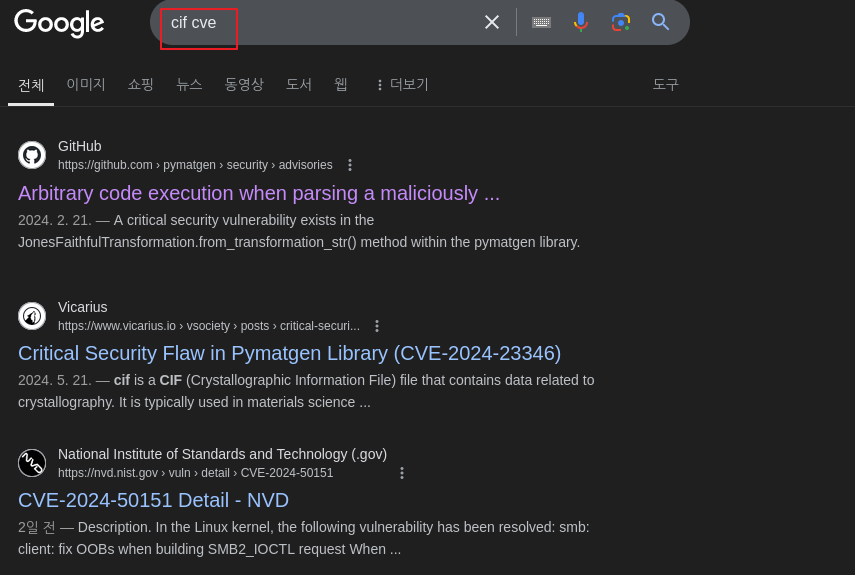855x575 pixels.
Task: Click the github.com pymatgen security advisories URL
Action: tap(195, 165)
